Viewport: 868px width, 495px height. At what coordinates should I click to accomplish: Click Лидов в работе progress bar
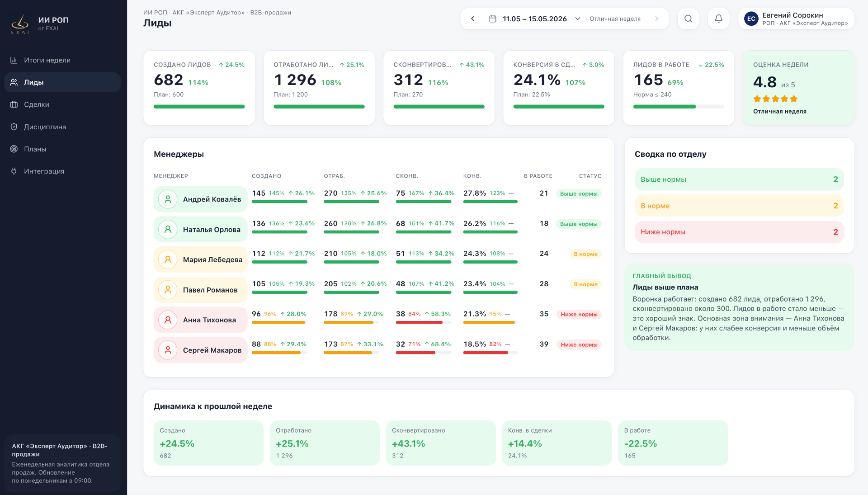pyautogui.click(x=679, y=107)
